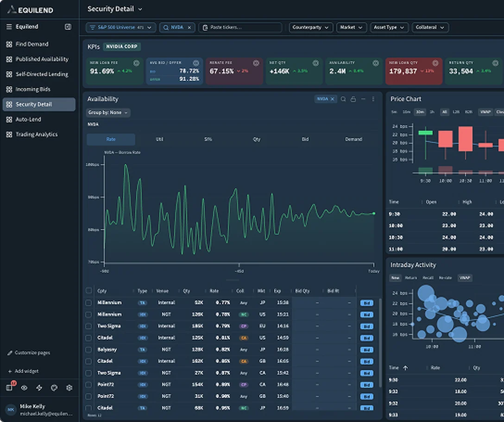Open settings gear in bottom sidebar
Screen dimensions: 504x422
(69, 388)
